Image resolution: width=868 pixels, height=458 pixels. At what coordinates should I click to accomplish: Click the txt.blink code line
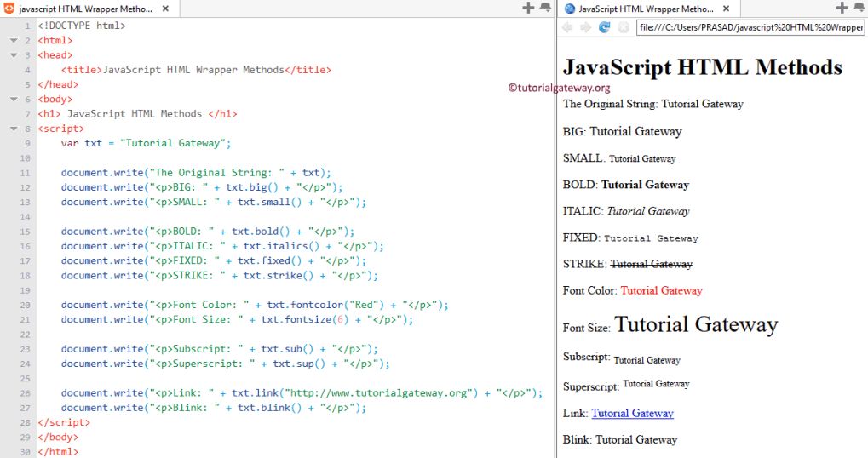(214, 408)
